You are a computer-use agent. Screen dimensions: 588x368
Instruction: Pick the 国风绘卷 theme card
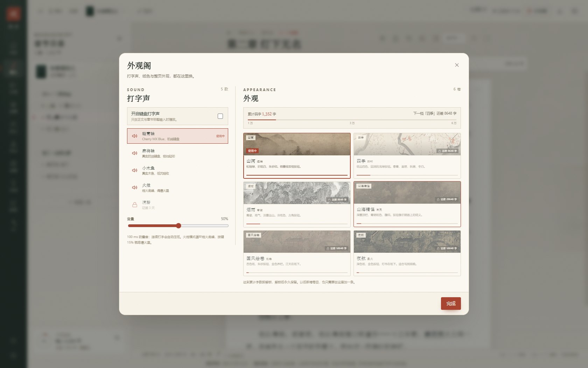click(297, 253)
